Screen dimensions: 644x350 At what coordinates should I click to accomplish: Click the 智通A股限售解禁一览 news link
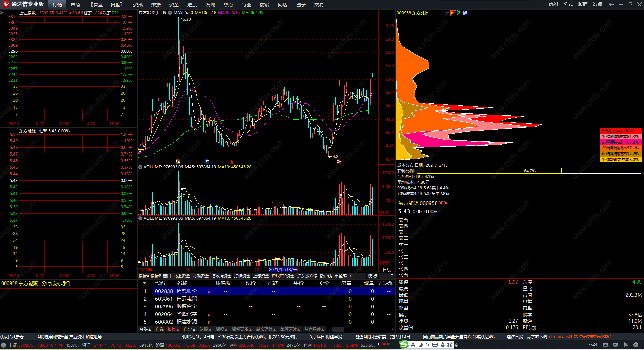tap(382, 337)
